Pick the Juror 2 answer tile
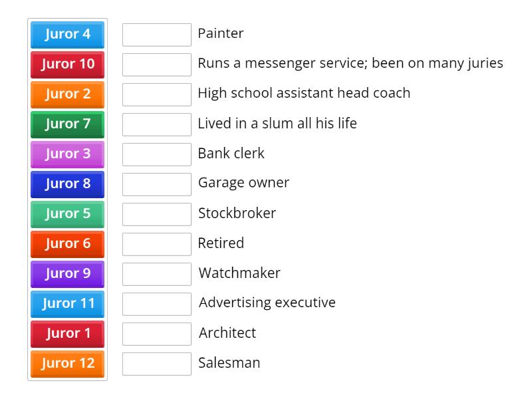The height and width of the screenshot is (399, 532). 66,94
